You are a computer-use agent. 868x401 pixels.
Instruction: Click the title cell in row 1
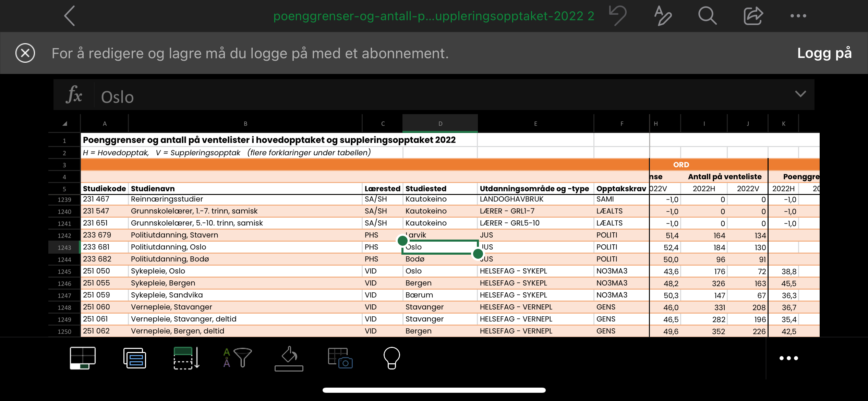[x=279, y=140]
